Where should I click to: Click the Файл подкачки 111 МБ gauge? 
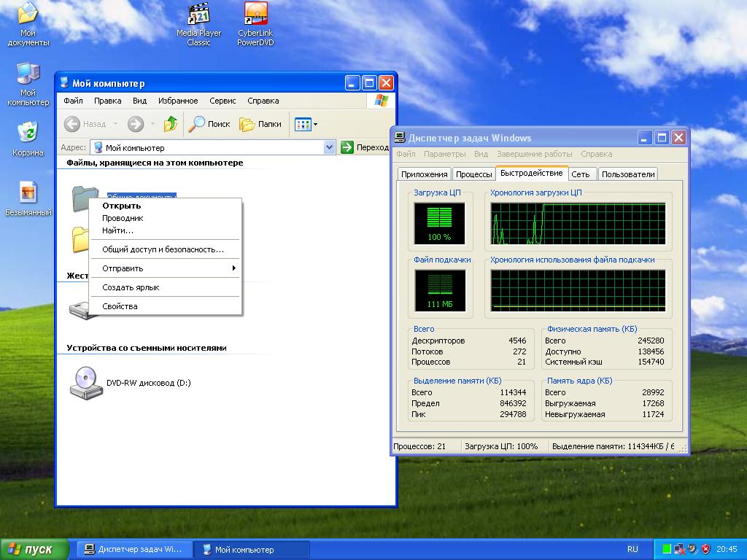tap(440, 290)
